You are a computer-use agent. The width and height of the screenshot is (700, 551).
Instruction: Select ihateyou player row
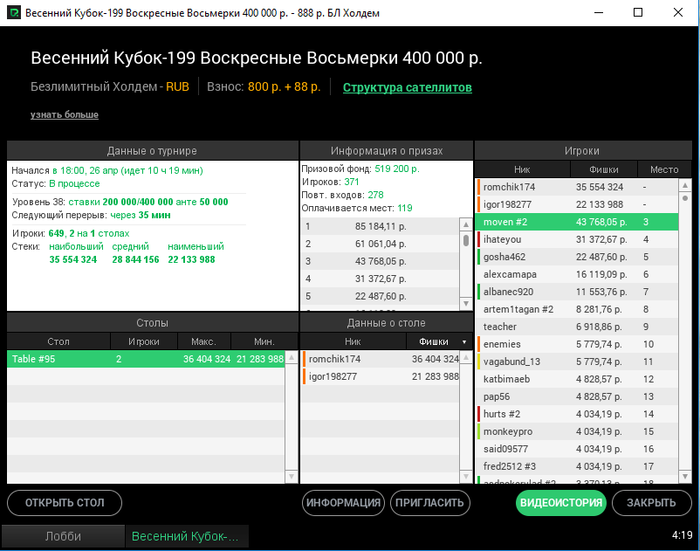click(x=577, y=239)
